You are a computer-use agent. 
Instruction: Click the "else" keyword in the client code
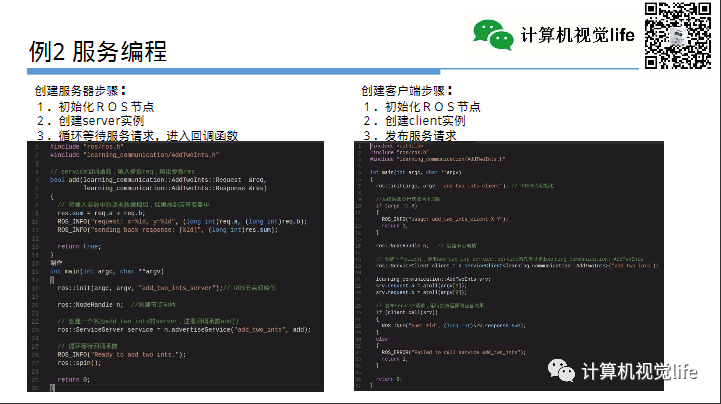(382, 339)
